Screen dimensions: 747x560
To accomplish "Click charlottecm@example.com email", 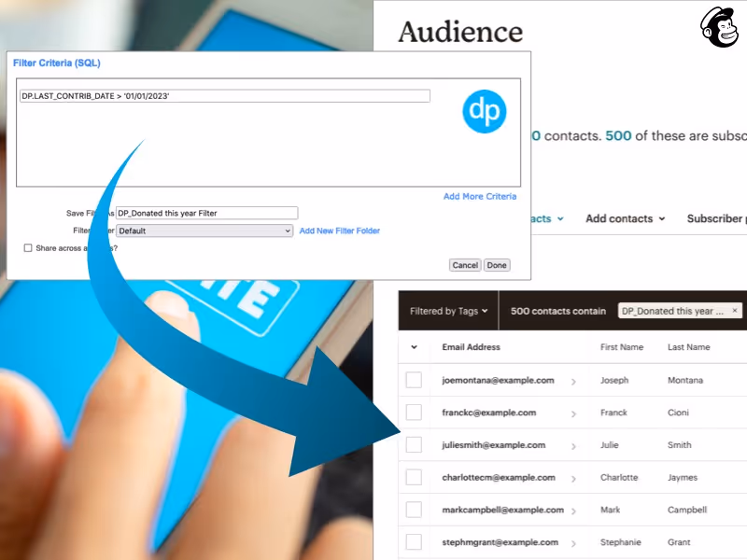I will [x=499, y=477].
